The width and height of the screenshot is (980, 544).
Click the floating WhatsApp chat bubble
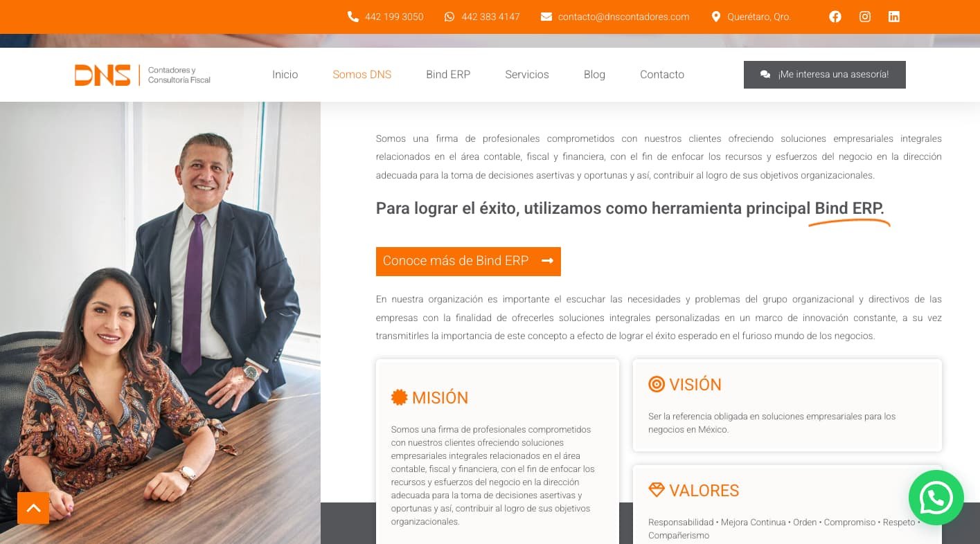click(936, 498)
